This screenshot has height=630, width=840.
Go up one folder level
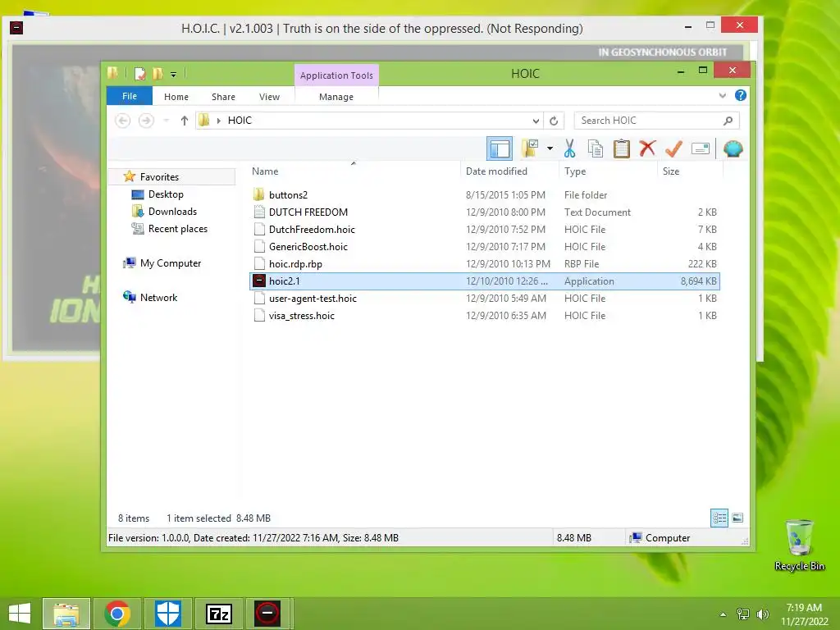click(185, 121)
